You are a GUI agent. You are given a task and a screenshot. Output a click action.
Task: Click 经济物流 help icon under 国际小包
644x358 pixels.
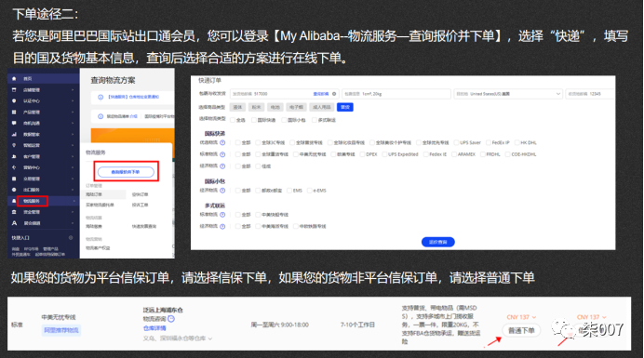click(x=222, y=191)
